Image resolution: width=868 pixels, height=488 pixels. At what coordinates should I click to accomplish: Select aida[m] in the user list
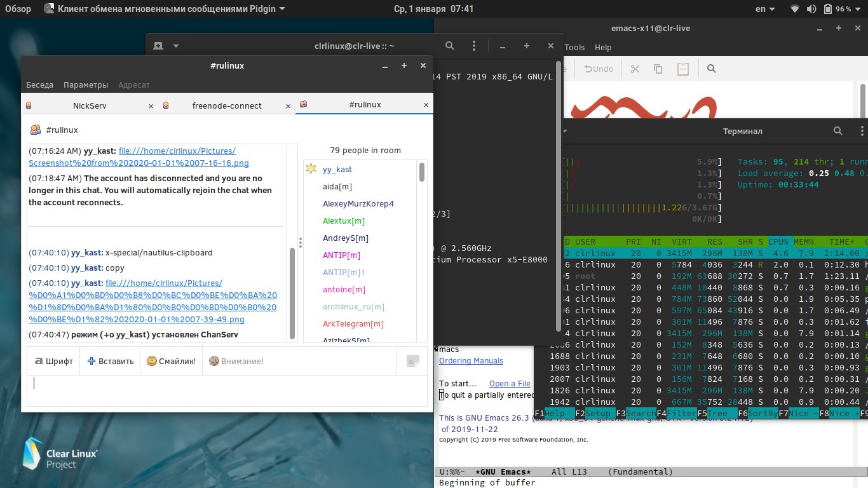(x=337, y=186)
